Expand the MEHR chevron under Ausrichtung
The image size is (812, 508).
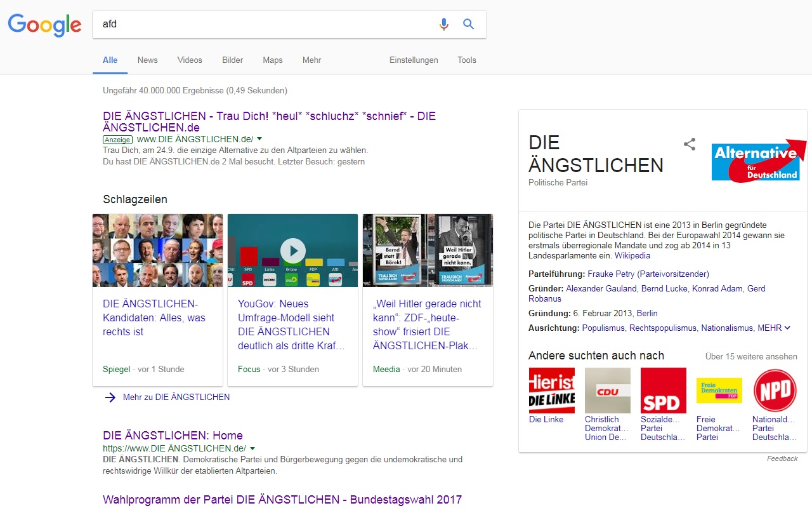point(787,328)
